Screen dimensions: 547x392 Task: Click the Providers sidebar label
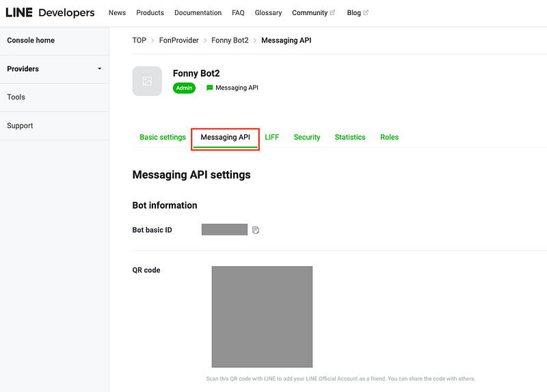[23, 69]
